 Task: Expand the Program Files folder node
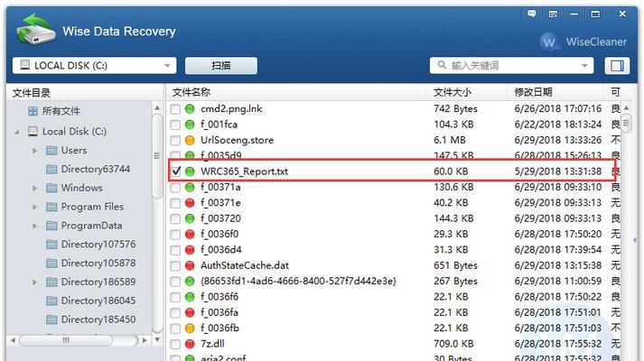tap(35, 208)
